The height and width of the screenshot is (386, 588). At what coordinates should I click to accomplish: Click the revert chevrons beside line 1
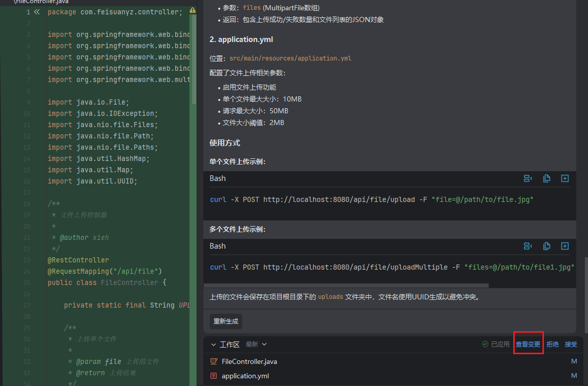tap(36, 11)
